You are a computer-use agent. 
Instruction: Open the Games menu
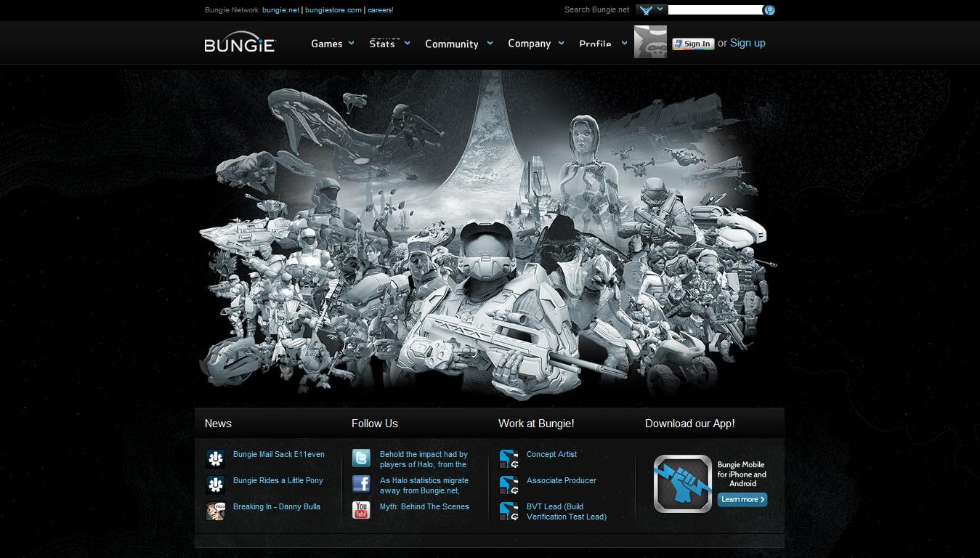click(x=327, y=44)
